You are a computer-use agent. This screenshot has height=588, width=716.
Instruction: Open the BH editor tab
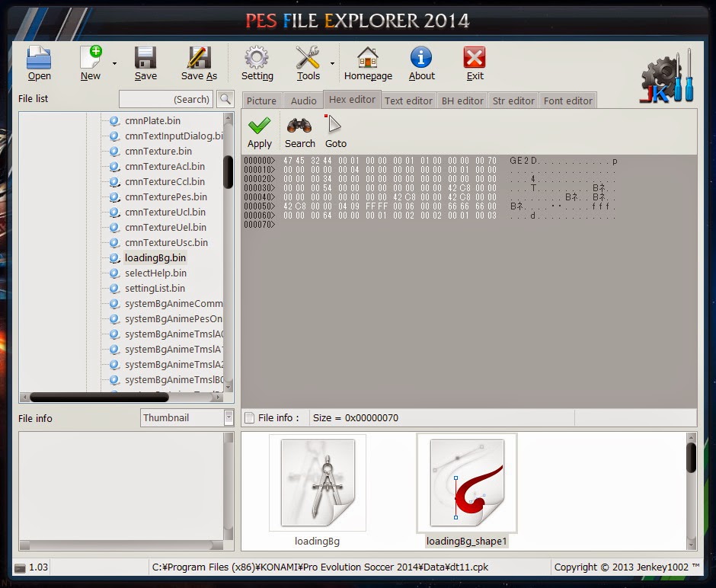coord(462,101)
